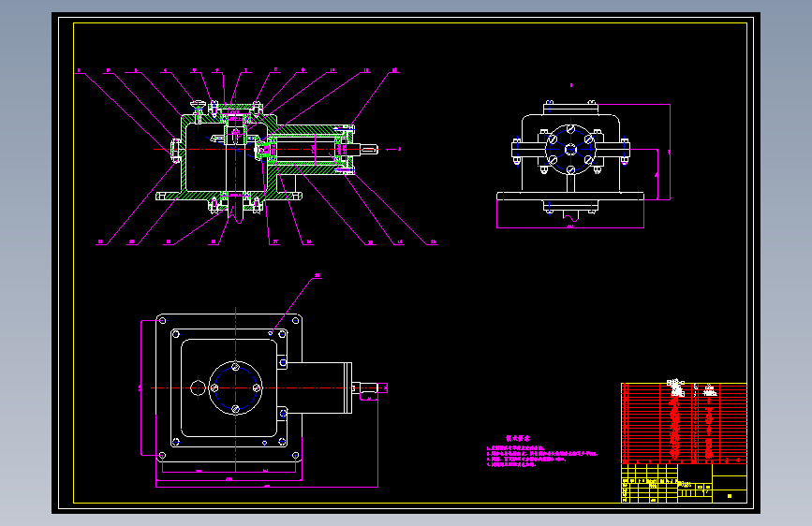Select the plug on the left wall of the sectioned housing
This screenshot has width=812, height=526.
(175, 150)
